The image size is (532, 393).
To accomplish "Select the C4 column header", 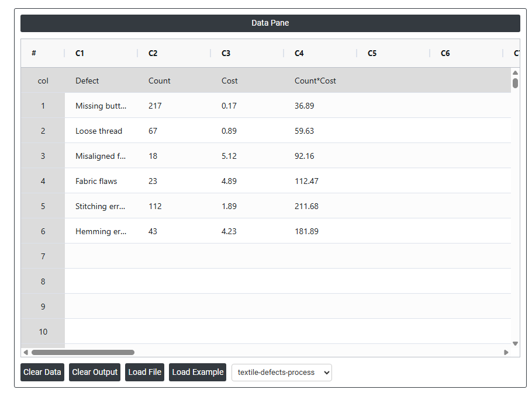I will tap(299, 53).
